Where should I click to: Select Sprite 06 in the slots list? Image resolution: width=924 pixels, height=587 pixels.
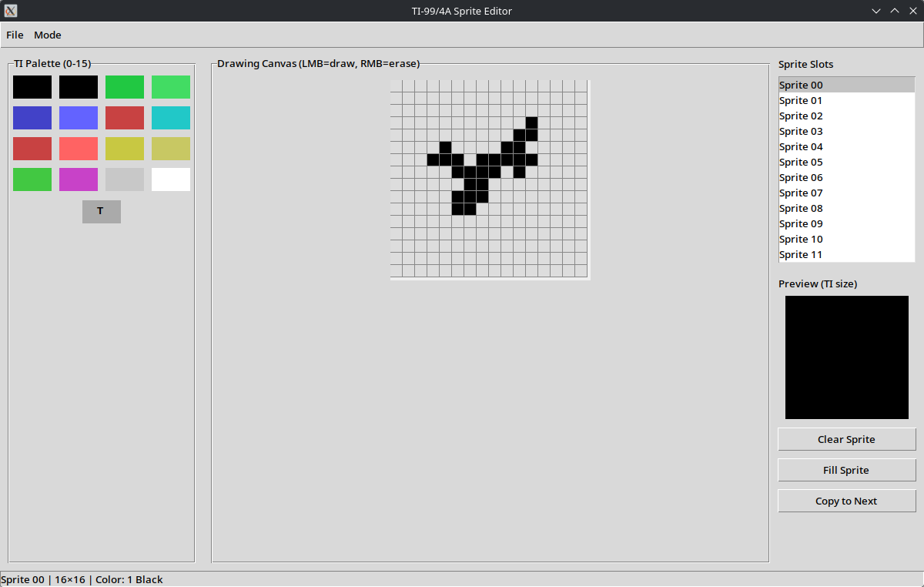846,177
